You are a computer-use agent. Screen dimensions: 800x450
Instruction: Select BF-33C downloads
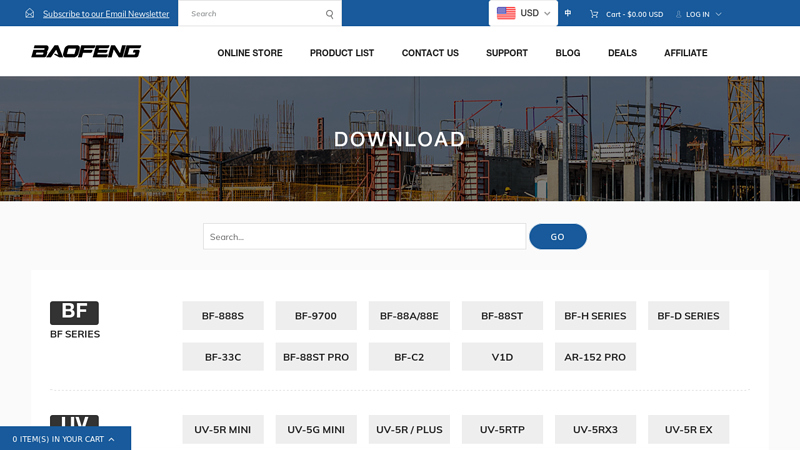pos(223,357)
